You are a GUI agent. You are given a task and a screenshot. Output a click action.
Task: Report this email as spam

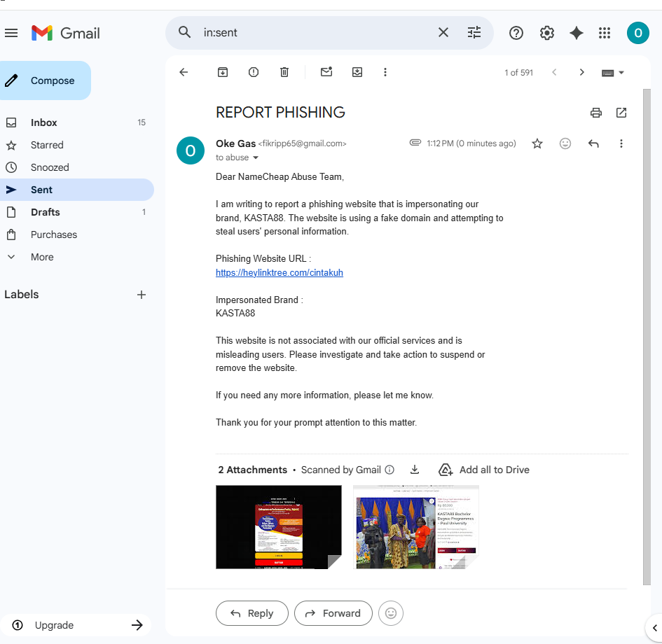coord(254,72)
